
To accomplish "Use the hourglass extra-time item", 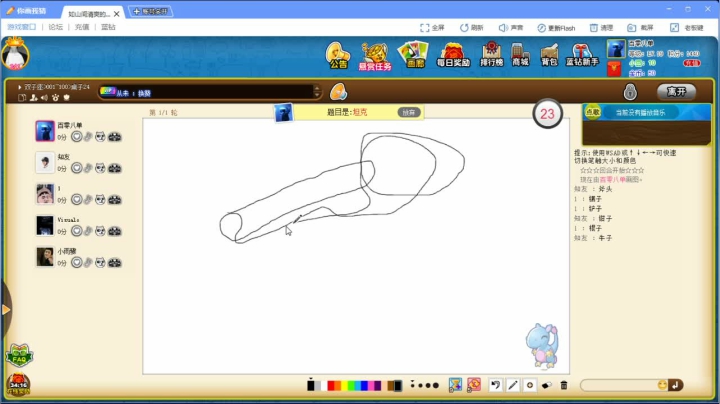I will click(x=455, y=384).
